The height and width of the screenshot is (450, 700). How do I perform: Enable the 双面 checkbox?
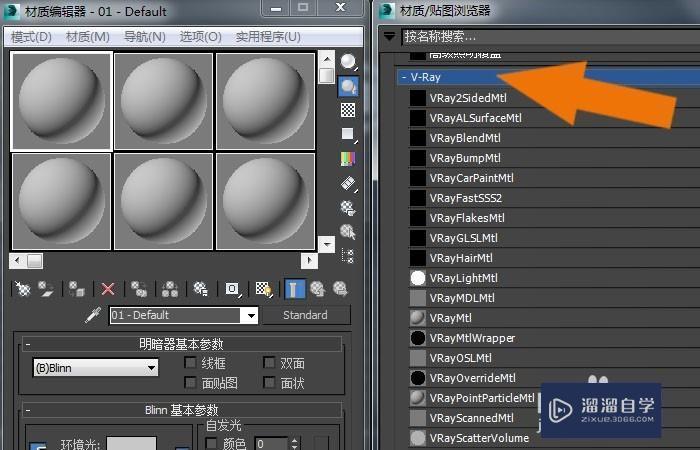click(x=269, y=362)
